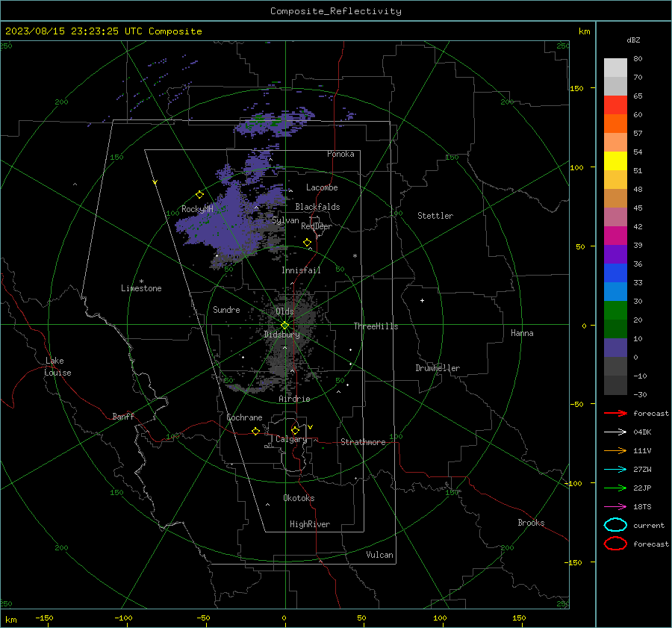
Task: Click the Blackfalds label
Action: pos(317,207)
